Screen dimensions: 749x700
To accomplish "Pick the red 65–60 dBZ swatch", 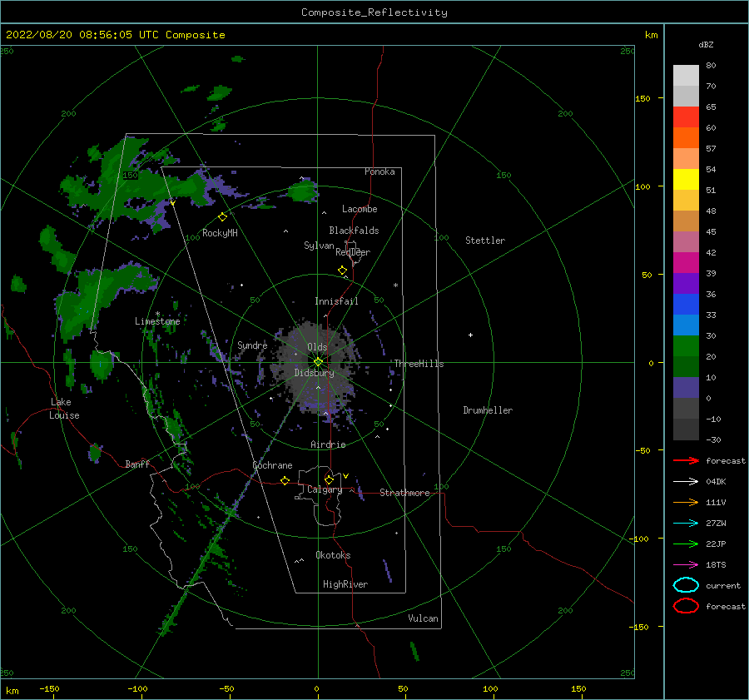I will coord(686,117).
